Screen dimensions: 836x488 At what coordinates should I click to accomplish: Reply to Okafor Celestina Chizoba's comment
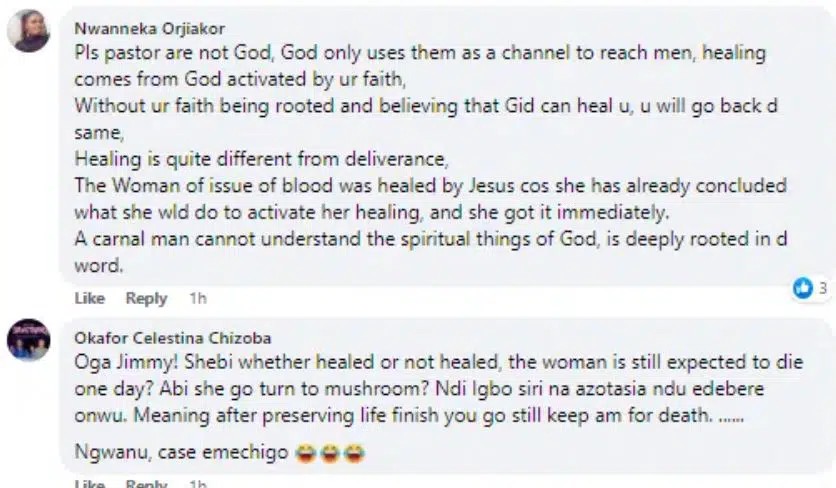tap(146, 484)
